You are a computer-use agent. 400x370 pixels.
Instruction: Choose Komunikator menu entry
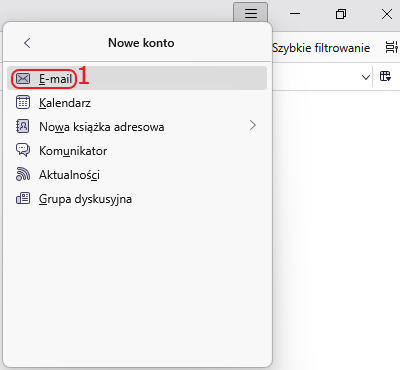pyautogui.click(x=137, y=150)
